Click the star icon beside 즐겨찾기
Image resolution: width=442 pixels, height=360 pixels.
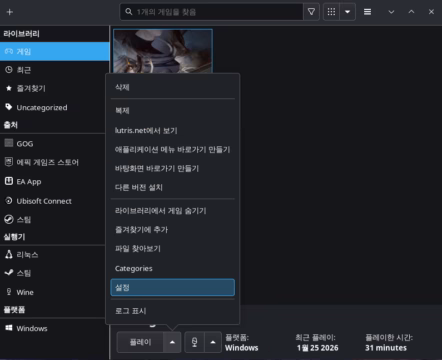(9, 88)
